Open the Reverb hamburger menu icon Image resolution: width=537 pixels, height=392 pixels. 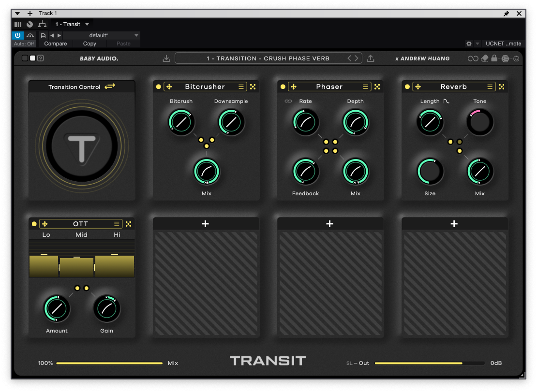point(490,87)
